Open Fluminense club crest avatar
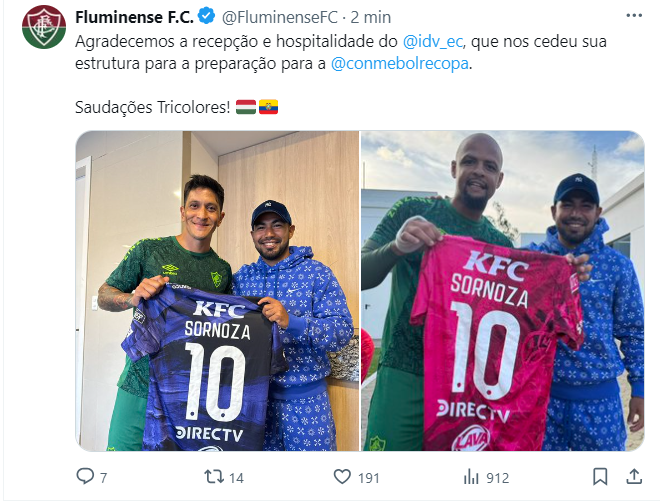Viewport: 660px width, 501px height. click(x=44, y=27)
